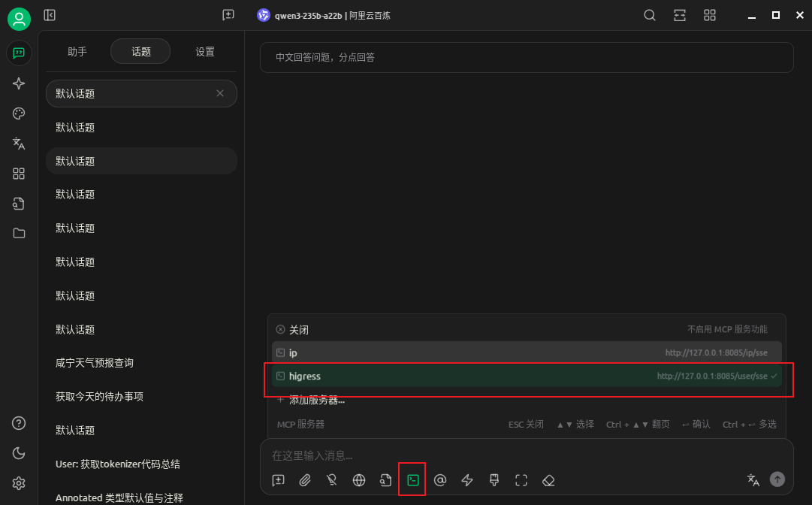Click the send message arrow button
The image size is (812, 505).
(777, 479)
